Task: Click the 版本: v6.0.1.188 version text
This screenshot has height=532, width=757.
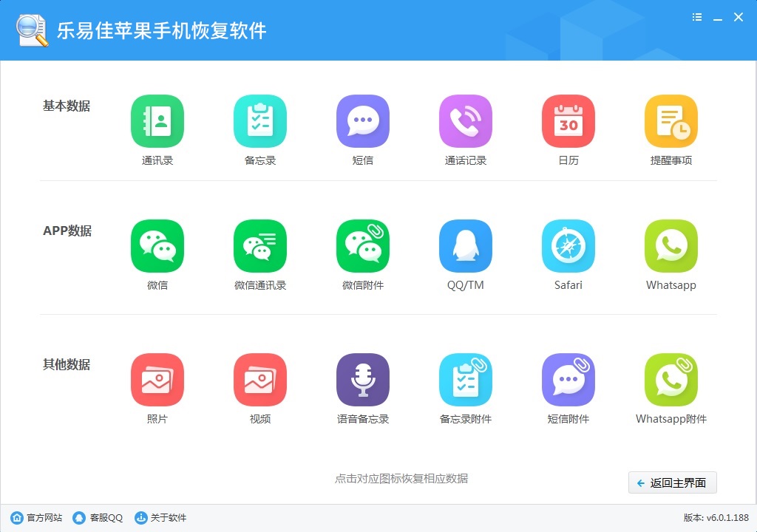Action: coord(716,518)
